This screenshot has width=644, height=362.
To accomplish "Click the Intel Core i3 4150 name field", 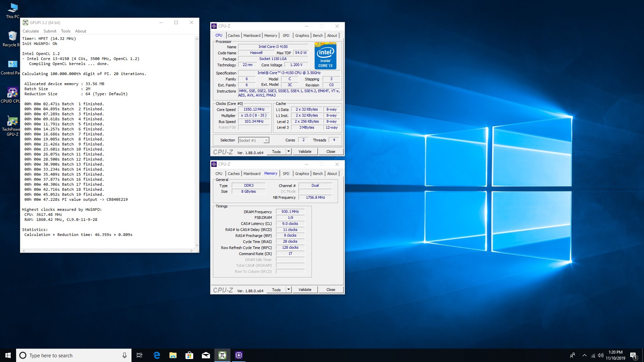I will click(x=273, y=47).
